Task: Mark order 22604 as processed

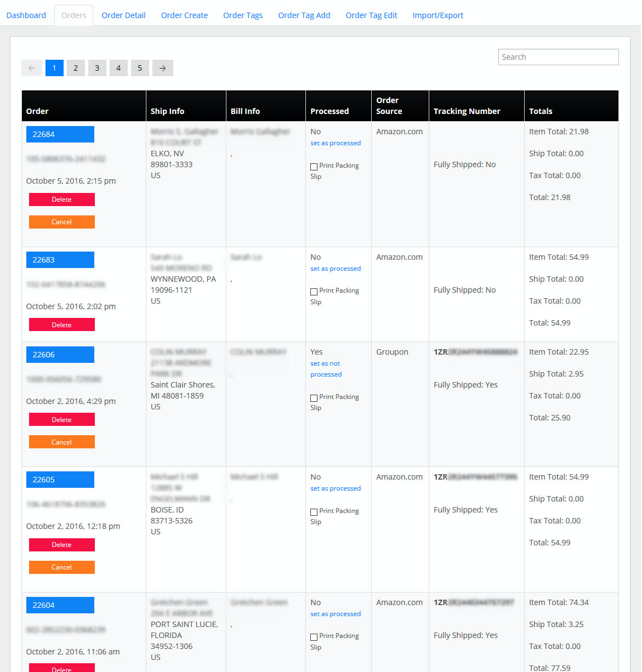Action: pos(335,613)
